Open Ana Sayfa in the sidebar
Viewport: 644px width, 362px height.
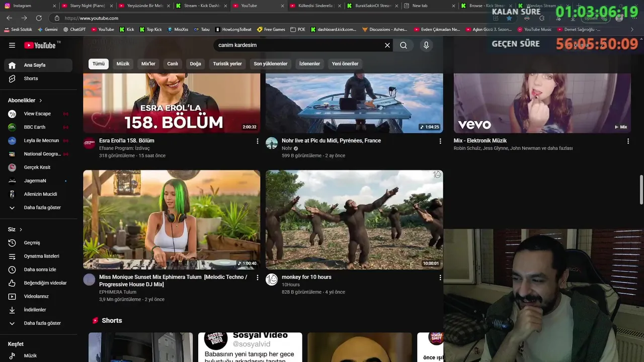pos(38,65)
